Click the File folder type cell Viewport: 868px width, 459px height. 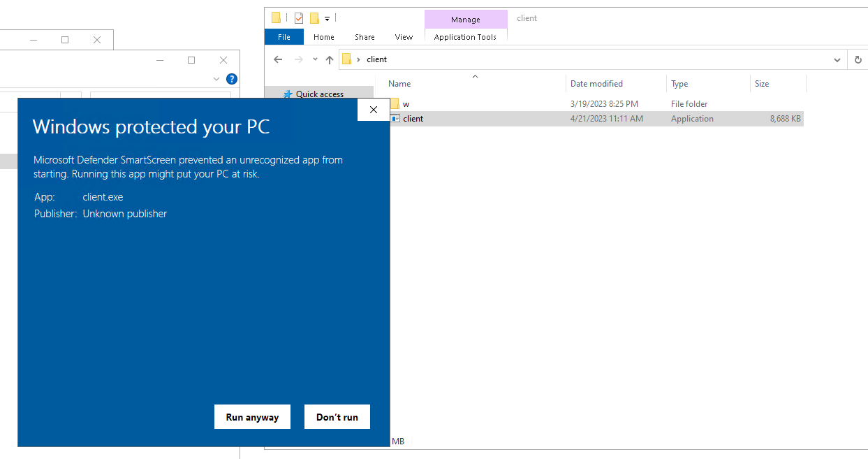[x=689, y=104]
